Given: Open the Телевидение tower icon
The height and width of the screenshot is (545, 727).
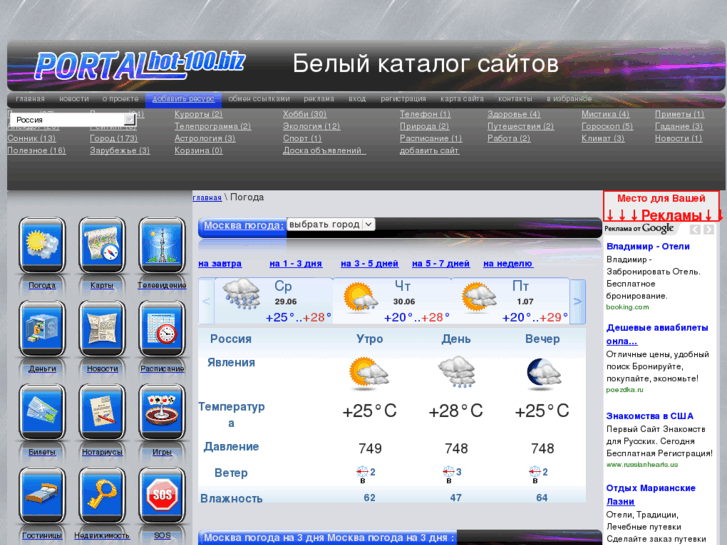Looking at the screenshot, I should pyautogui.click(x=162, y=245).
